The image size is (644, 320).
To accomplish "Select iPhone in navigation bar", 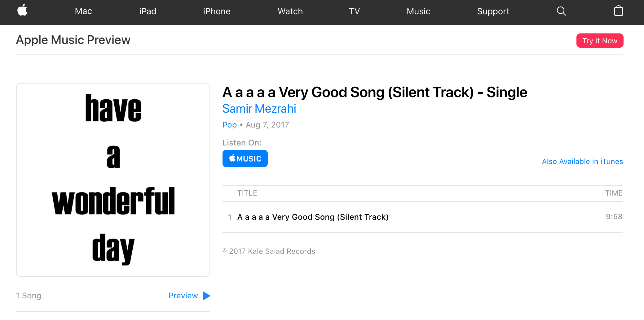I will coord(217,11).
